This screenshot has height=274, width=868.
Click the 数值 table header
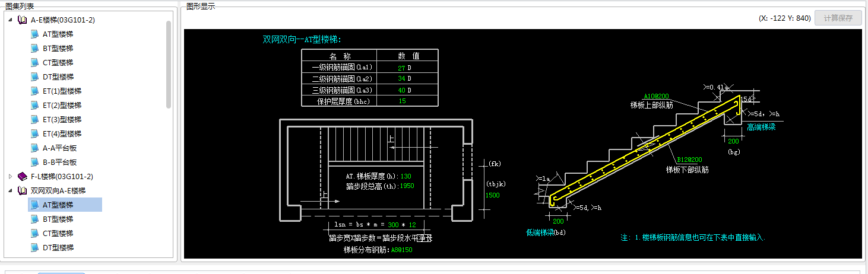pyautogui.click(x=409, y=56)
